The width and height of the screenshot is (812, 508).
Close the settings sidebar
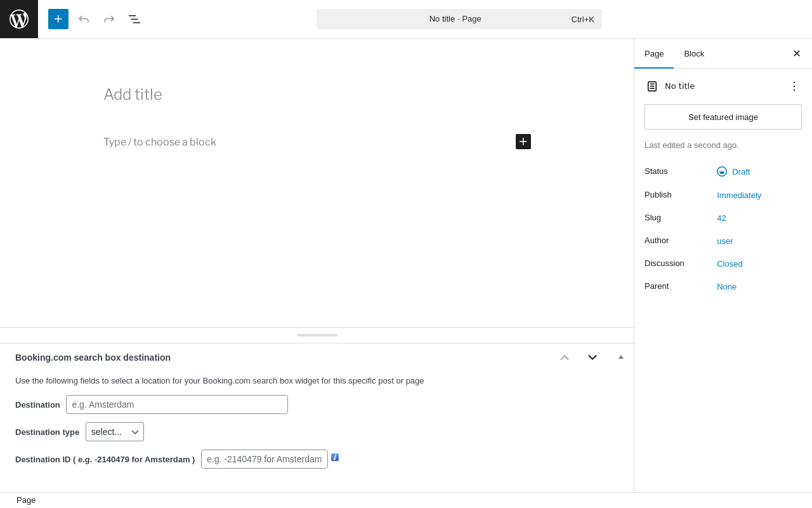point(796,53)
